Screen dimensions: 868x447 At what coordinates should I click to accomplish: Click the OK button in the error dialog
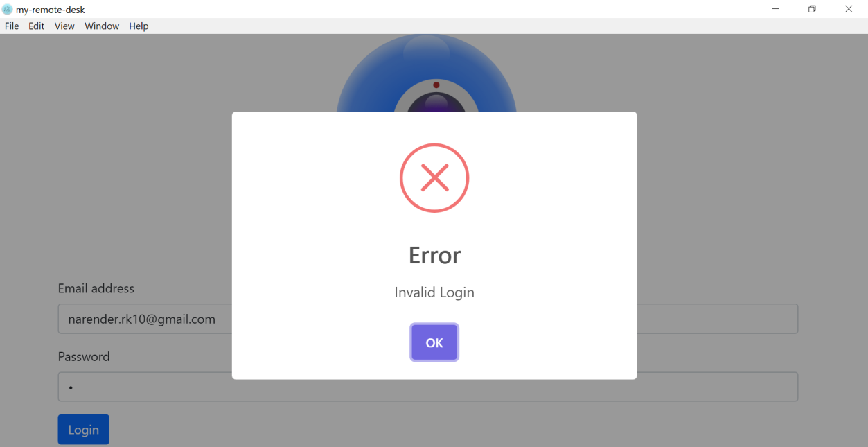tap(434, 342)
